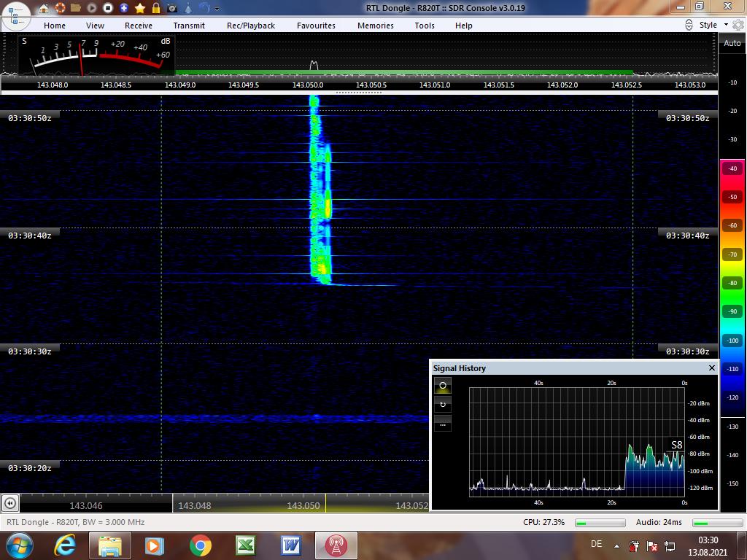Viewport: 747px width, 560px height.
Task: Open Windows Explorer from the taskbar
Action: click(109, 545)
